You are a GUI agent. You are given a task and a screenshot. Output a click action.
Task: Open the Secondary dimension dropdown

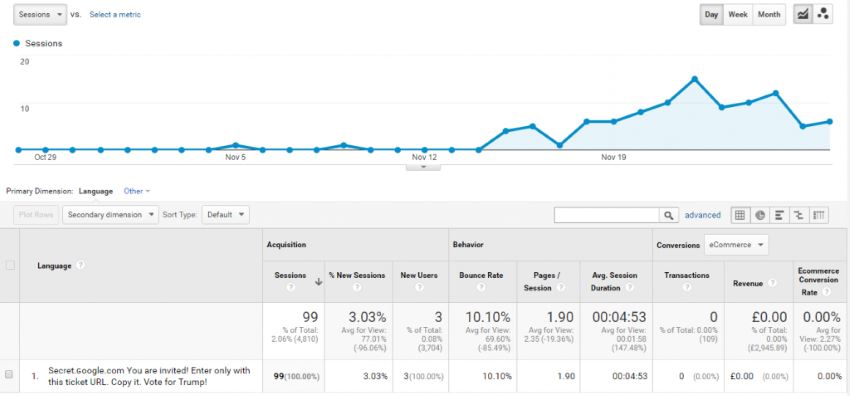111,215
